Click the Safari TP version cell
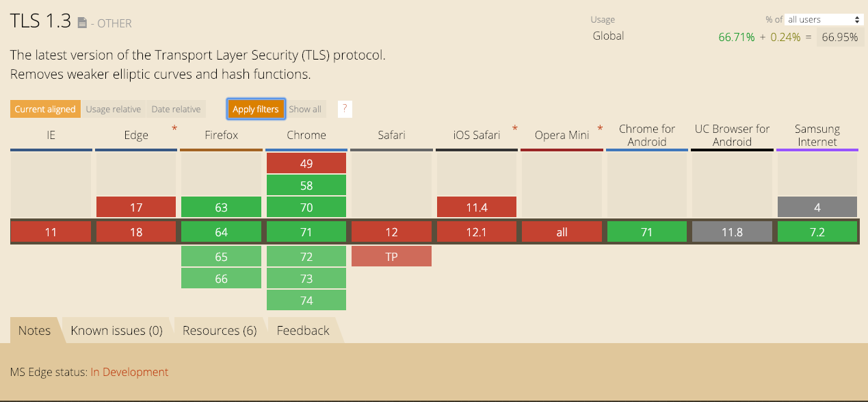868x402 pixels. [x=391, y=256]
